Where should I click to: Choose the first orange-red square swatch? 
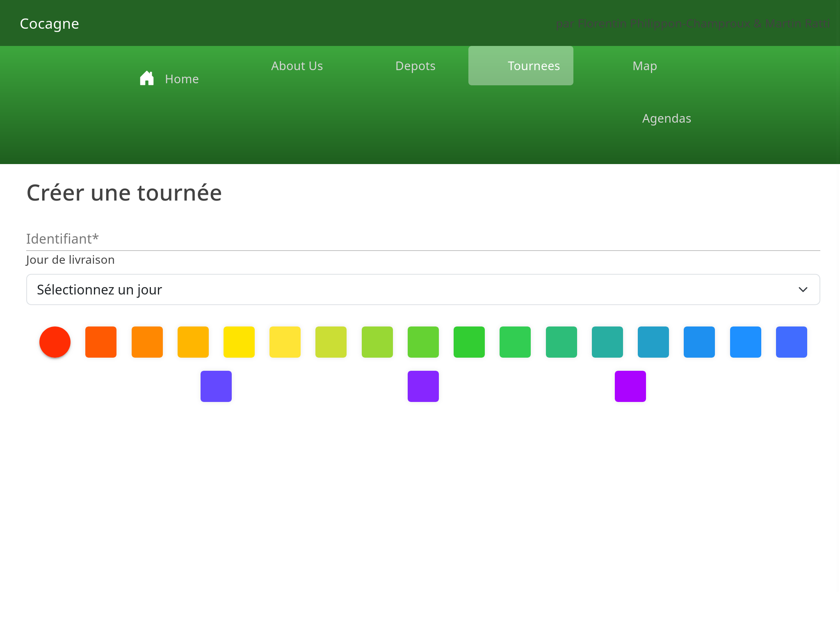[101, 342]
